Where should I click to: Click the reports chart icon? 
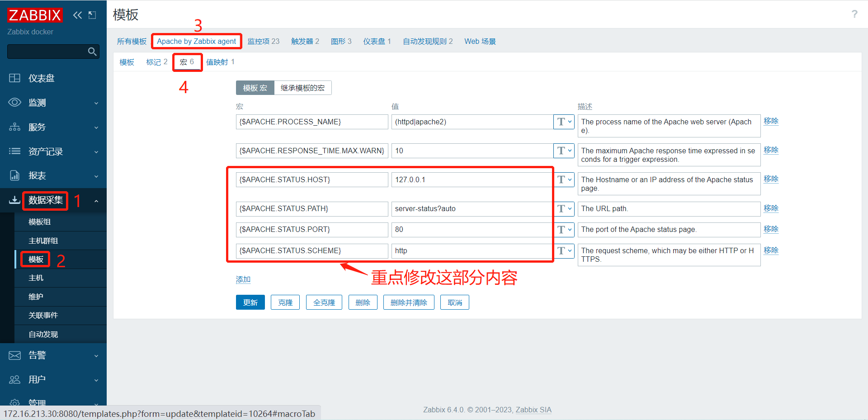(x=14, y=175)
